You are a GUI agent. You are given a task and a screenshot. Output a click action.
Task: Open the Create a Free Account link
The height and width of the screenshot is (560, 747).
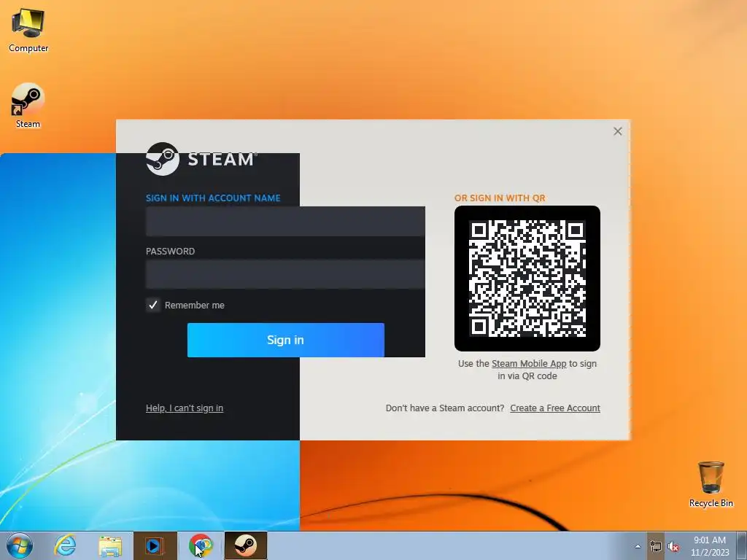555,408
